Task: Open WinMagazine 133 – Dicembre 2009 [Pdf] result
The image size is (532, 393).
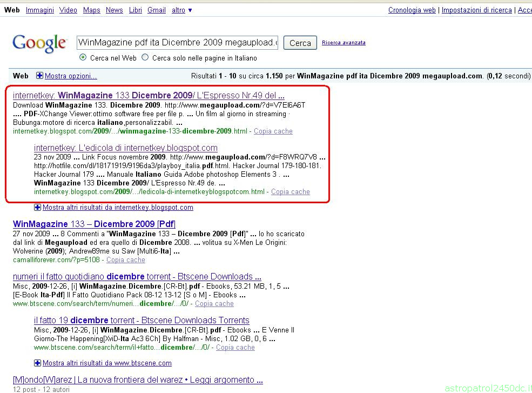Action: coord(94,224)
